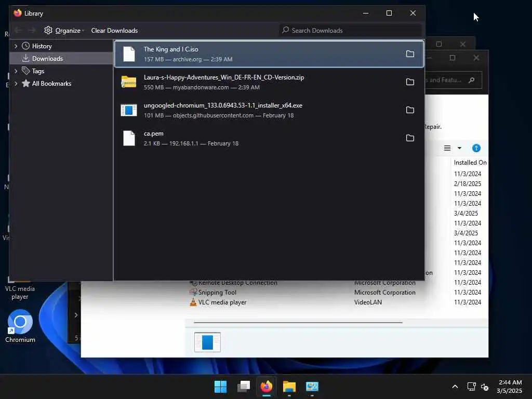The width and height of the screenshot is (532, 399).
Task: Open help in the Programs and Features window
Action: click(476, 148)
